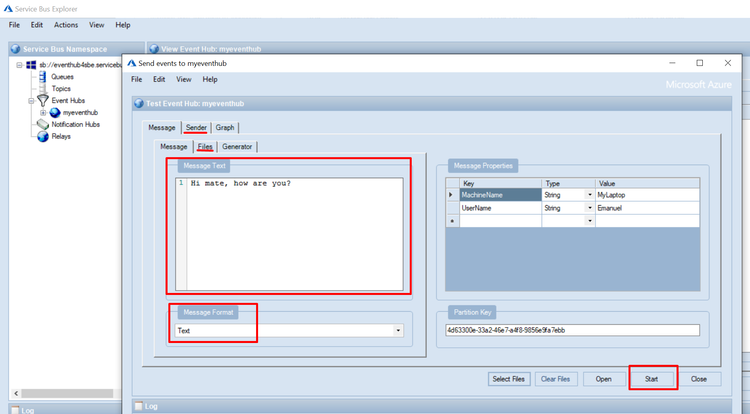This screenshot has width=750, height=414.
Task: Click the MyLaptop value cell
Action: click(x=647, y=195)
